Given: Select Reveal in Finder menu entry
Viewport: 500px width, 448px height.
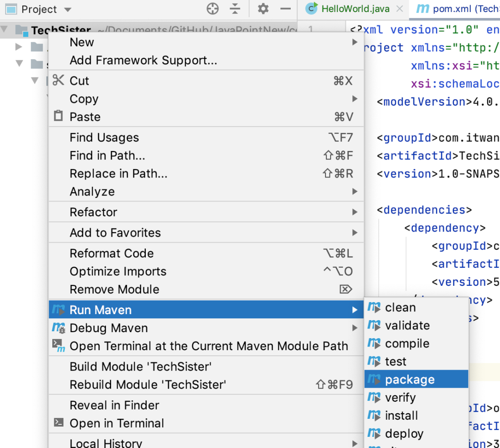Looking at the screenshot, I should pos(206,405).
